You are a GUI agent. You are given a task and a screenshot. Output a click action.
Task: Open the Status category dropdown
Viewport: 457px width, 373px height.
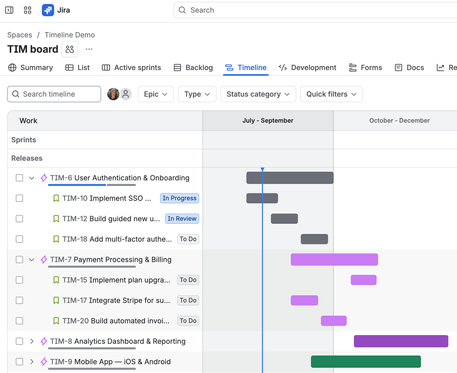[x=258, y=94]
